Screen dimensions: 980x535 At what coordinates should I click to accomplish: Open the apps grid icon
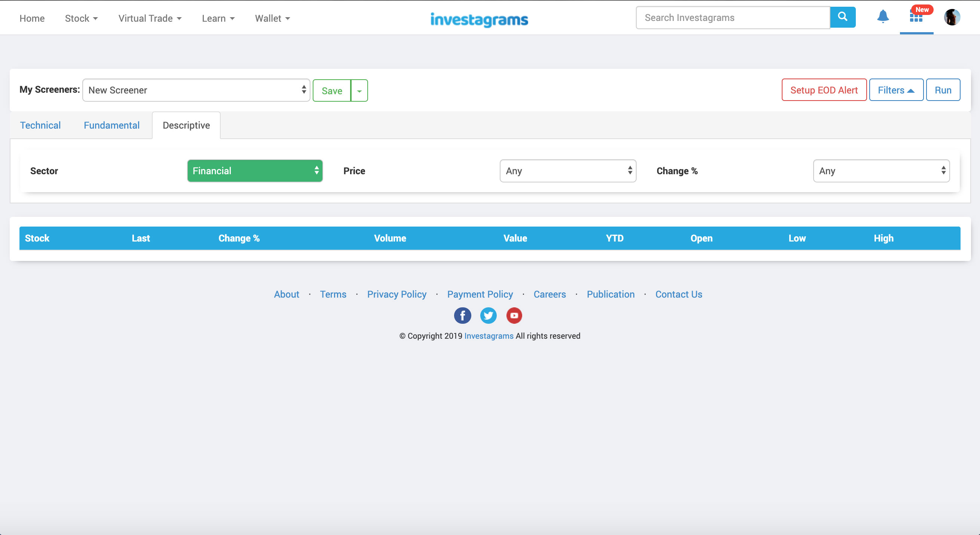pyautogui.click(x=916, y=17)
